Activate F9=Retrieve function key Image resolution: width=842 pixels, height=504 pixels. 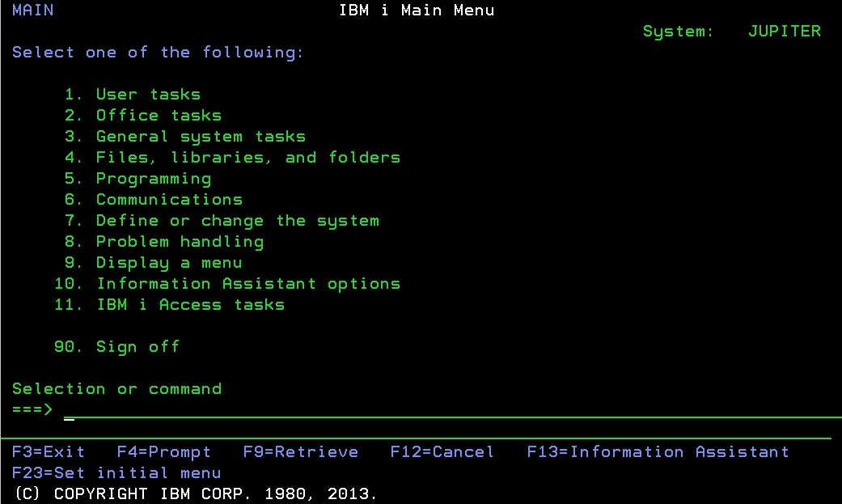(x=300, y=452)
